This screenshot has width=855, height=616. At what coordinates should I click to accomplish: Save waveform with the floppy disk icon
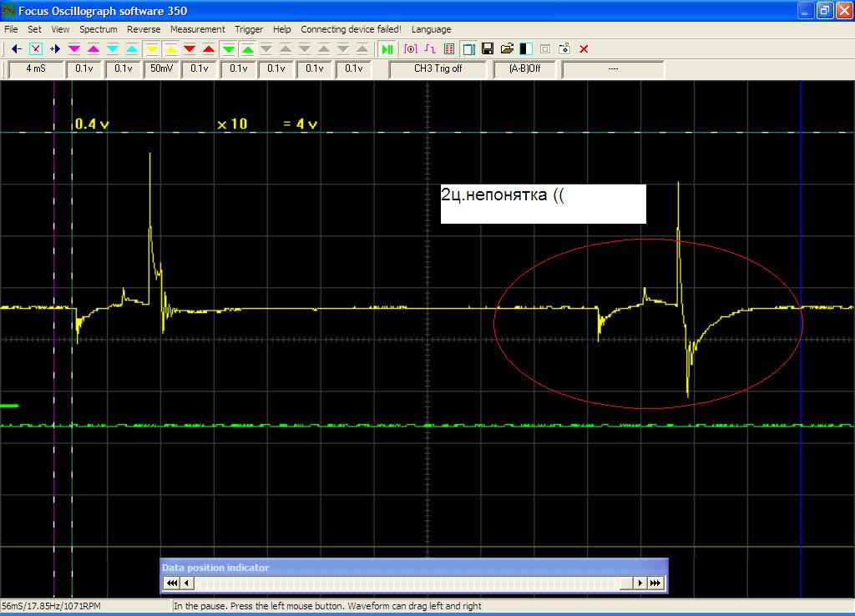(x=488, y=49)
